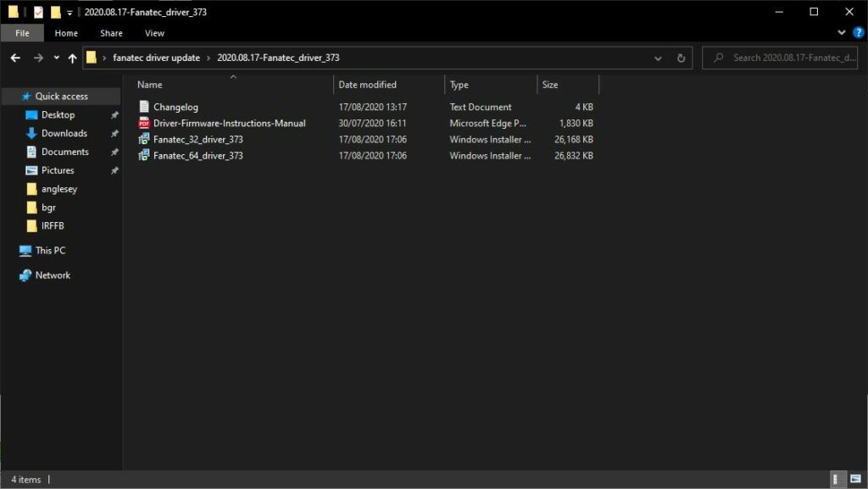Click the breadcrumb chevron after 'fanatec driver update'
868x489 pixels.
[x=209, y=58]
